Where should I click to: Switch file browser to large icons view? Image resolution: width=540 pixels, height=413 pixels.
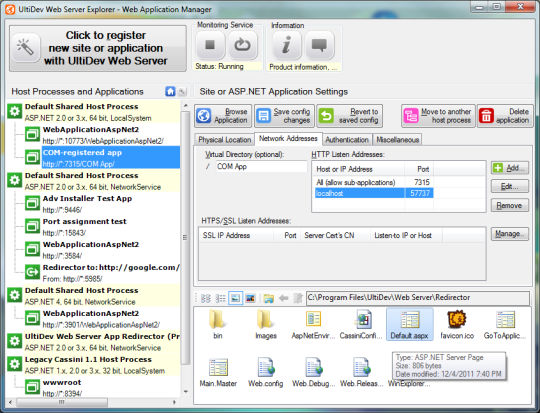point(236,298)
